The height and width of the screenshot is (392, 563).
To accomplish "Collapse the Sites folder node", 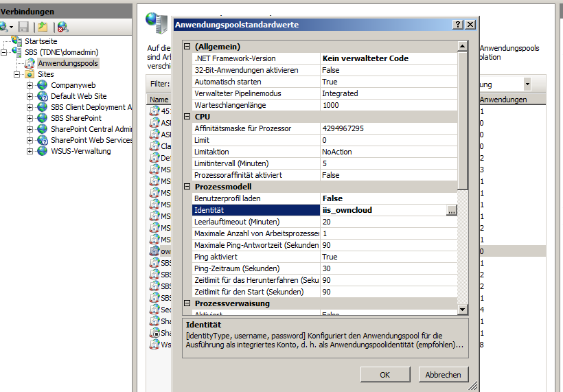I will [17, 74].
